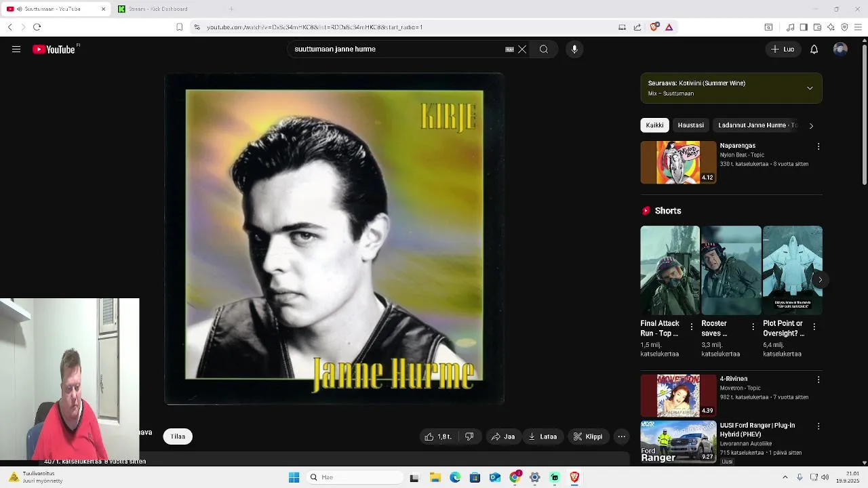Open options for Rooster saves short
The width and height of the screenshot is (868, 488).
coord(753,327)
